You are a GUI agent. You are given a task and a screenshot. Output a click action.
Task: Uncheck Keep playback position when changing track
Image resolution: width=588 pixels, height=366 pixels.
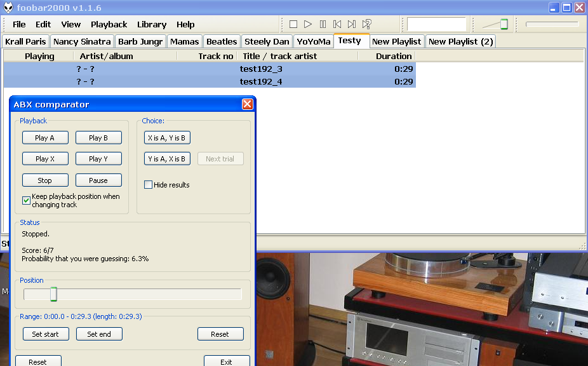tap(26, 200)
